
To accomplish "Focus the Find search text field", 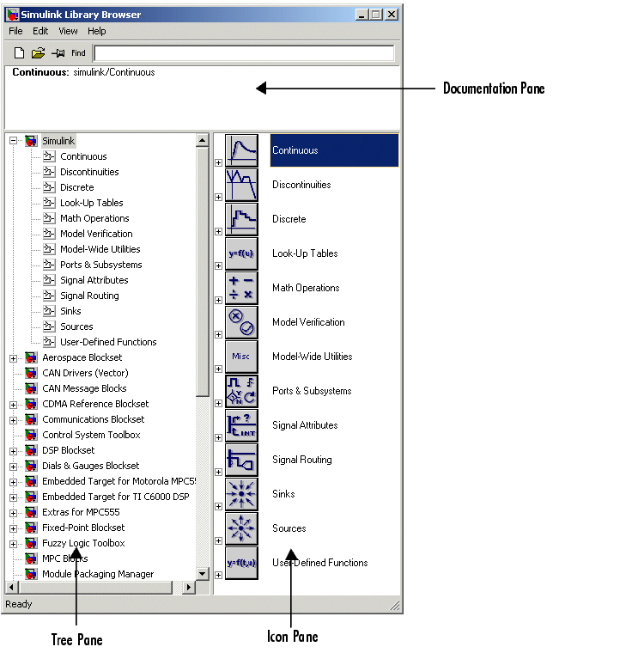I will click(244, 53).
